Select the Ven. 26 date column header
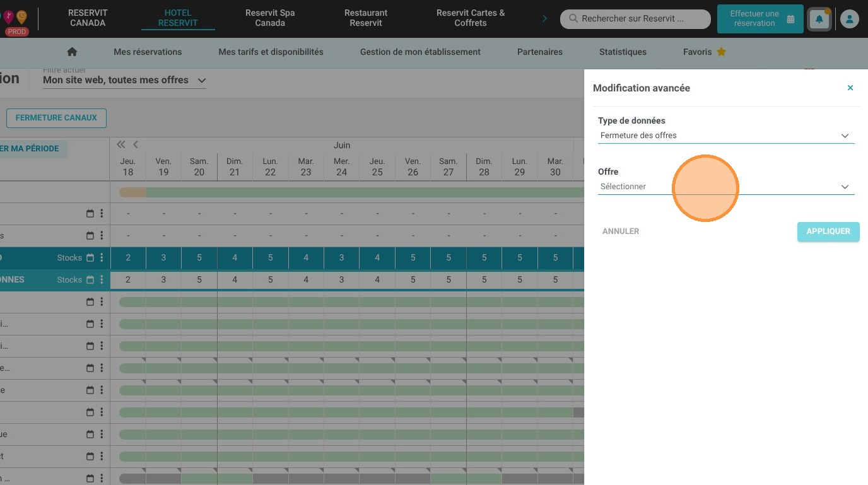The height and width of the screenshot is (485, 868). 413,167
